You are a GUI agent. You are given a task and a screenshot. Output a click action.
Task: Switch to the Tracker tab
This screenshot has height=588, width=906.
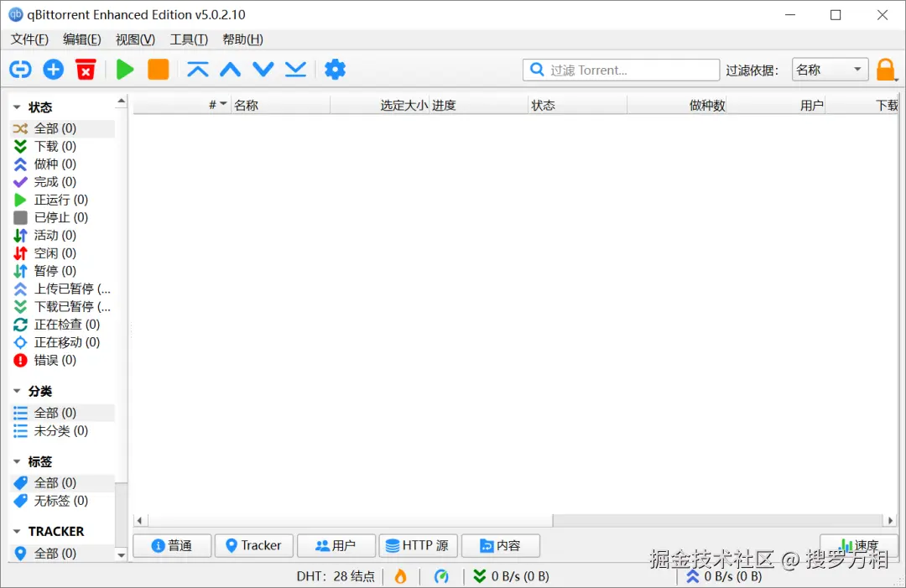(x=253, y=546)
